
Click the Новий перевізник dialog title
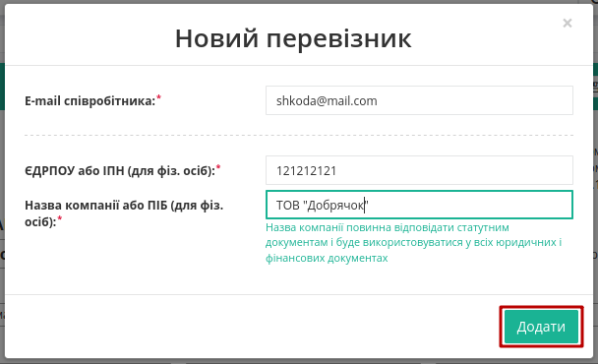(x=293, y=38)
